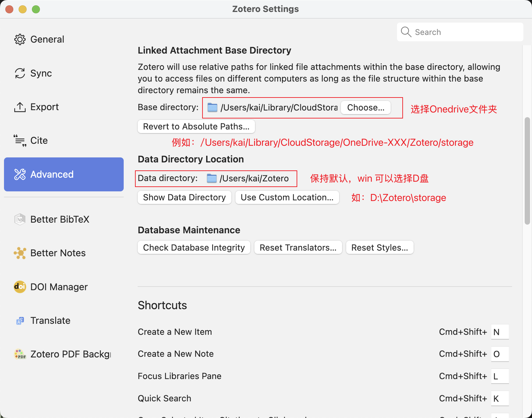Viewport: 532px width, 418px height.
Task: Click the Sync arrows icon
Action: (20, 73)
